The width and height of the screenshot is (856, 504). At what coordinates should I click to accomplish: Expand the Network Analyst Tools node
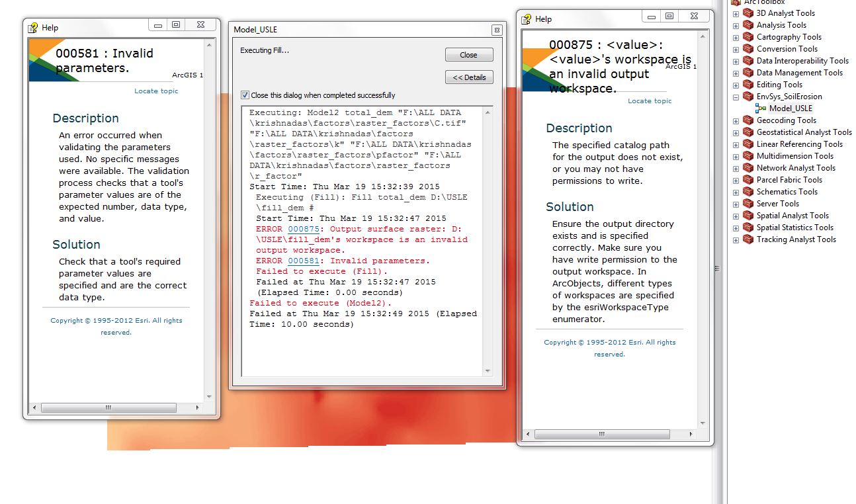736,168
